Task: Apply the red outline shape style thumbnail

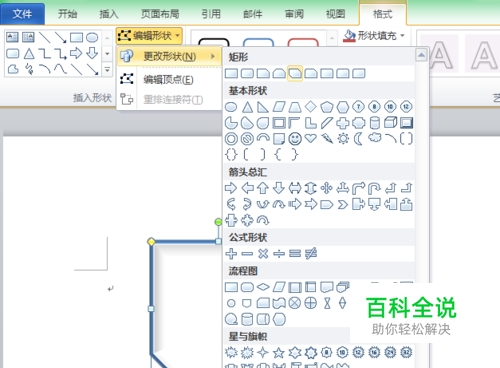Action: (x=303, y=42)
